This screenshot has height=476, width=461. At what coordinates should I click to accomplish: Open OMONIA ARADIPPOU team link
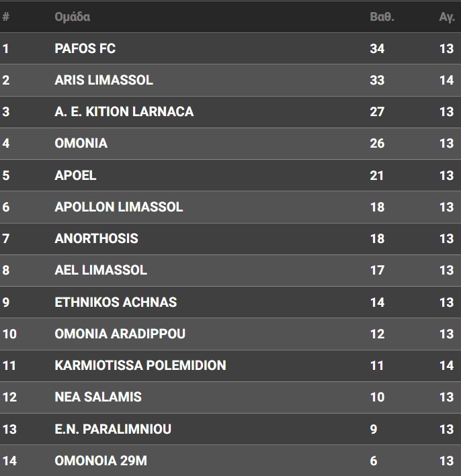coord(120,334)
